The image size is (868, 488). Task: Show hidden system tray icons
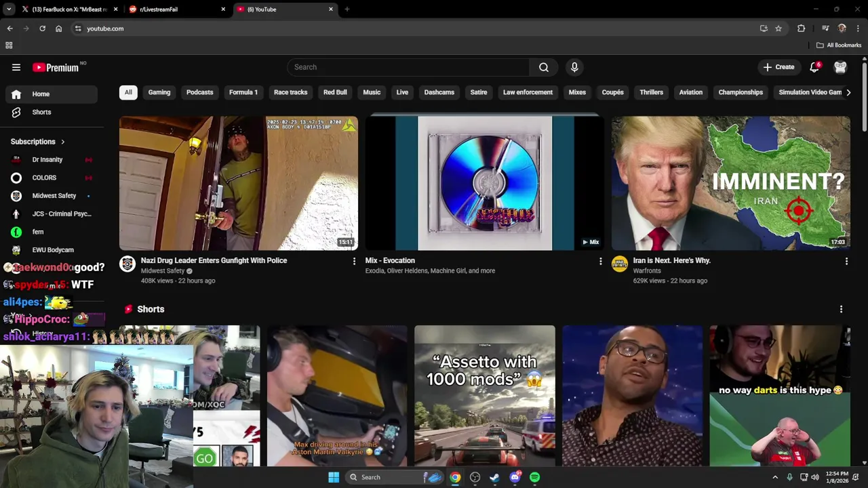pyautogui.click(x=775, y=477)
